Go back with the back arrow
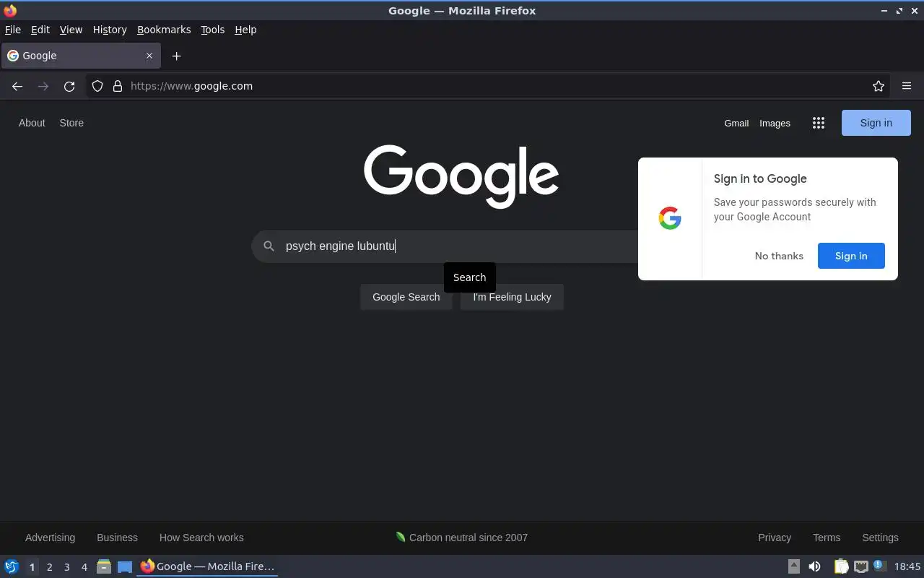Image resolution: width=924 pixels, height=578 pixels. point(17,86)
